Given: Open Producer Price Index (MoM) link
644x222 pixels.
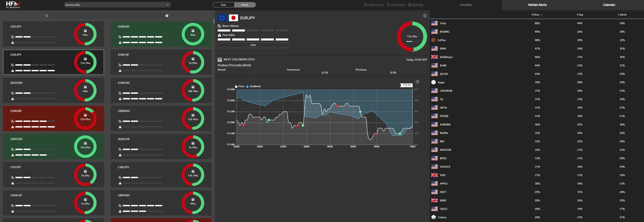Looking at the screenshot, I should (234, 65).
